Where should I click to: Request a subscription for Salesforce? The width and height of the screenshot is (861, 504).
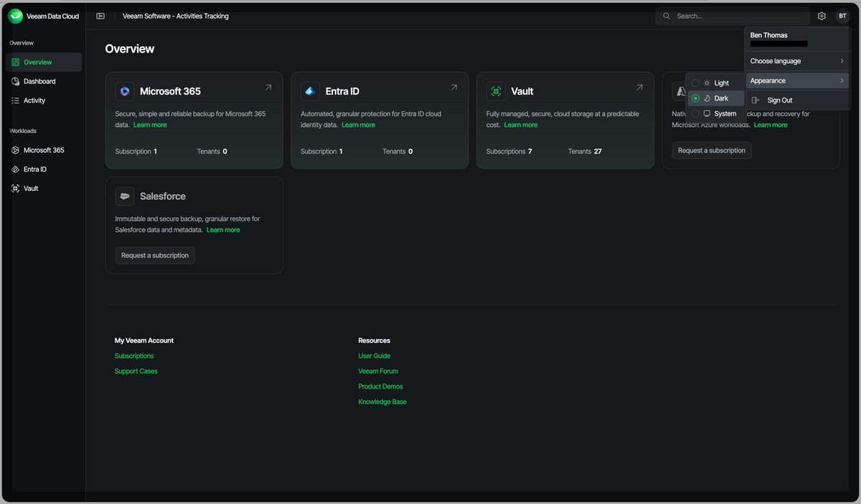tap(155, 255)
